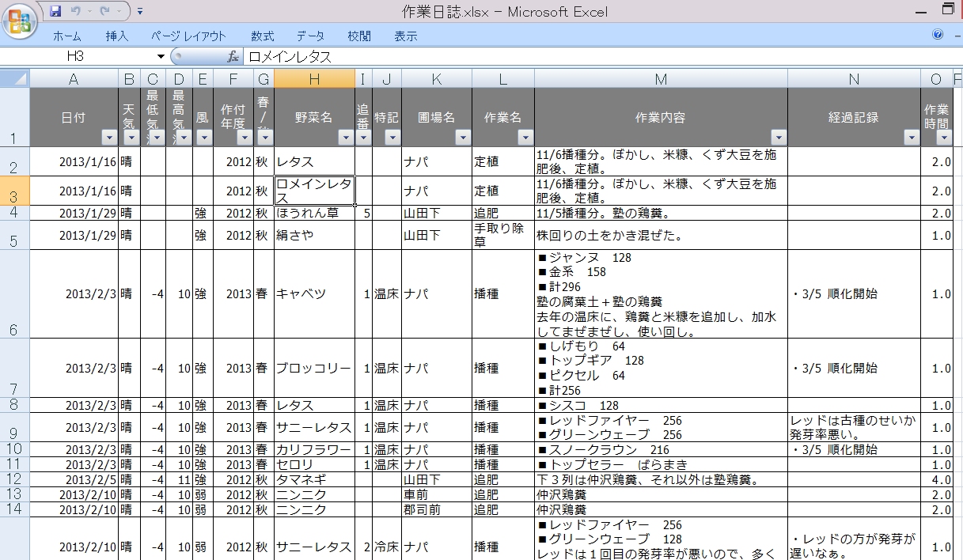
Task: Select column M header
Action: [x=662, y=78]
